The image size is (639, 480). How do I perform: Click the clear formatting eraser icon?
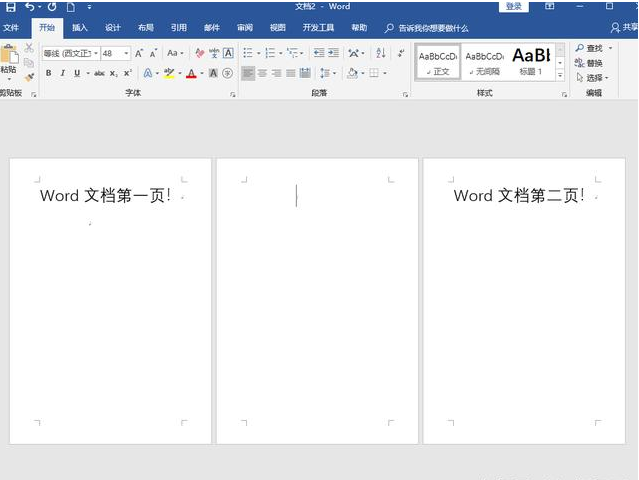(200, 53)
